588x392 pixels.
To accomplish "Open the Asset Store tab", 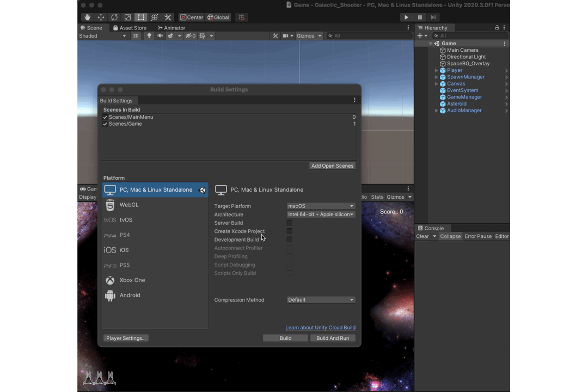I will coord(130,28).
